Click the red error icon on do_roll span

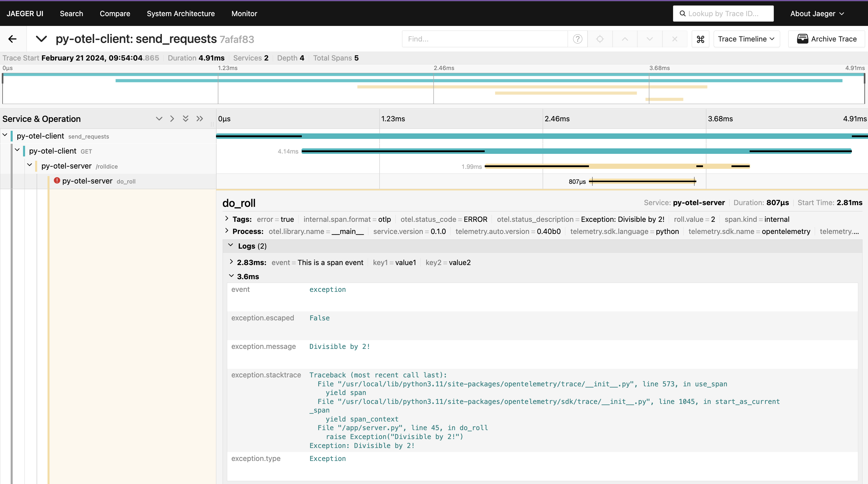click(57, 181)
